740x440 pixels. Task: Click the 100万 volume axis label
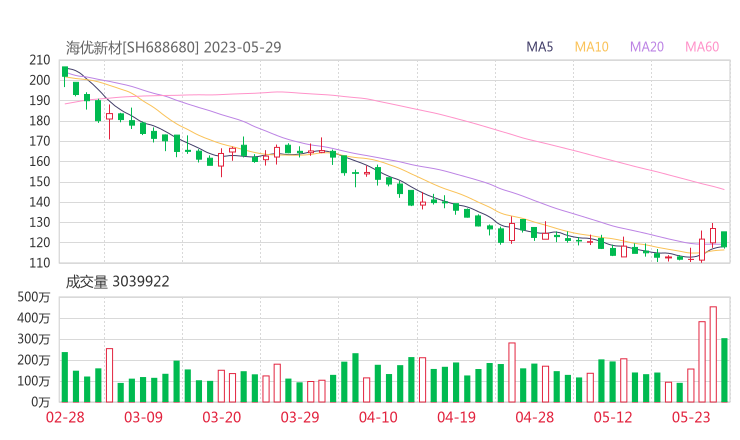(34, 381)
